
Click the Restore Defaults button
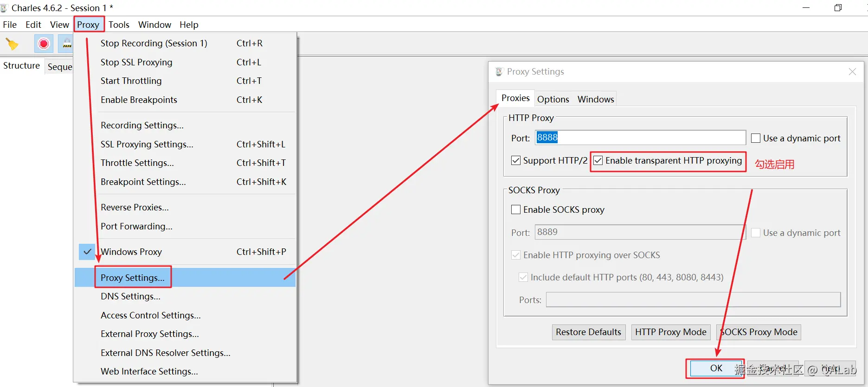tap(588, 332)
